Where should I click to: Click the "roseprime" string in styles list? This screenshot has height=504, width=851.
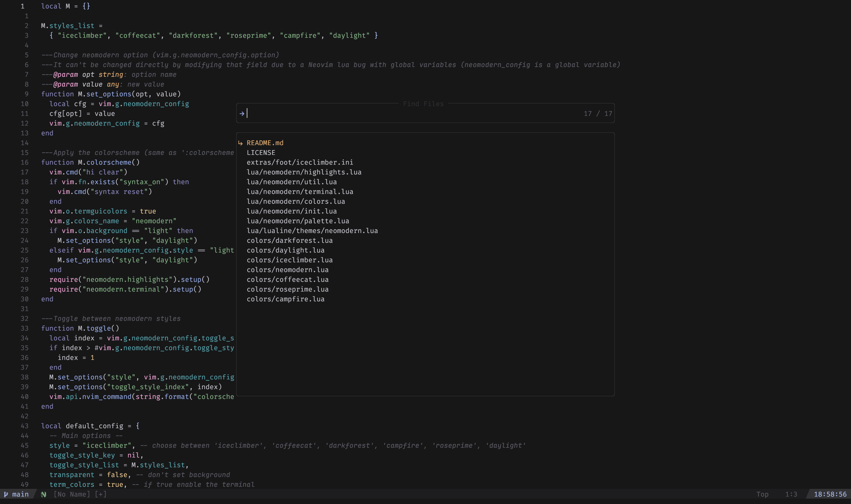pyautogui.click(x=248, y=36)
